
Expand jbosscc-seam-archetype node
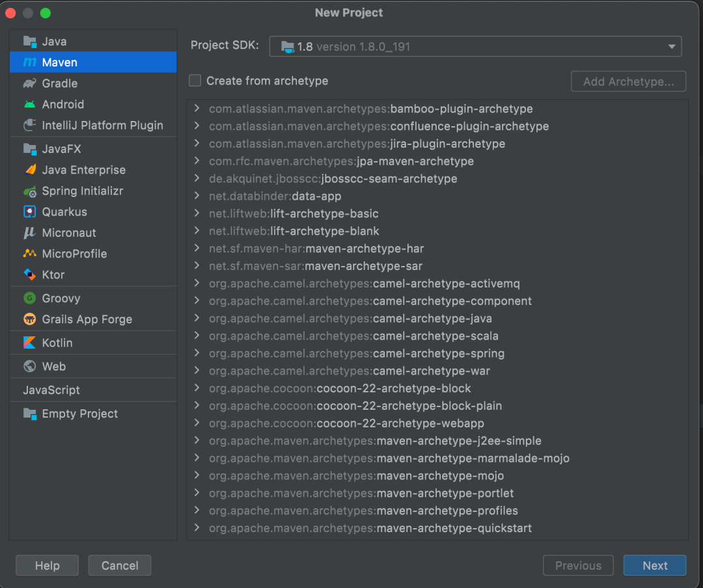[x=197, y=178]
